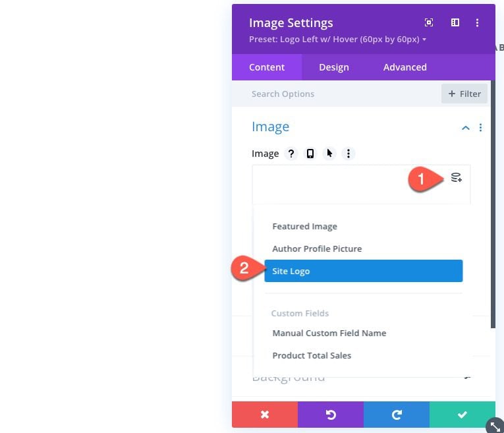This screenshot has width=504, height=433.
Task: Switch to the Advanced tab
Action: pos(405,67)
